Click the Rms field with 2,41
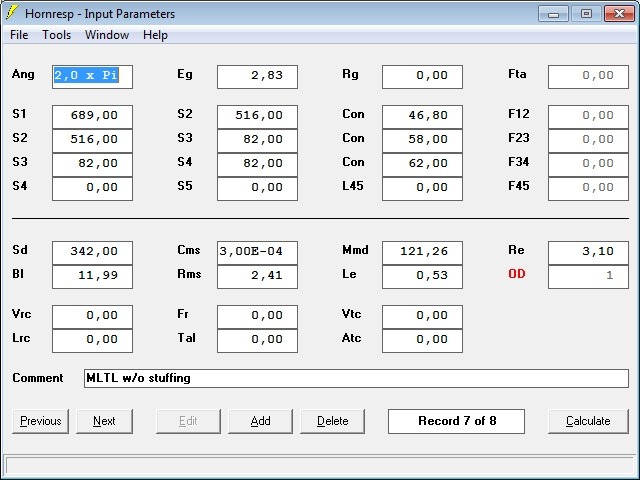Viewport: 640px width, 480px height. [258, 277]
